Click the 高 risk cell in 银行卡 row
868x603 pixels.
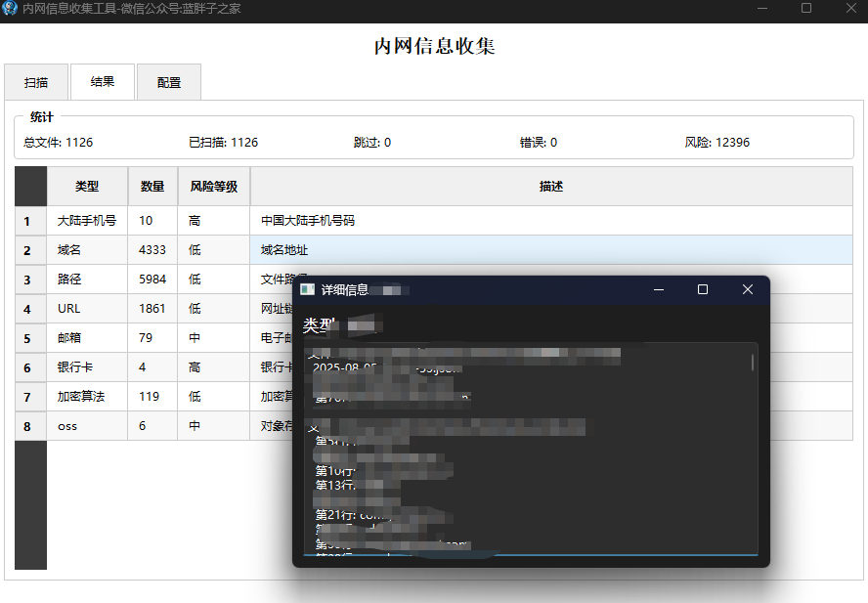coord(214,367)
